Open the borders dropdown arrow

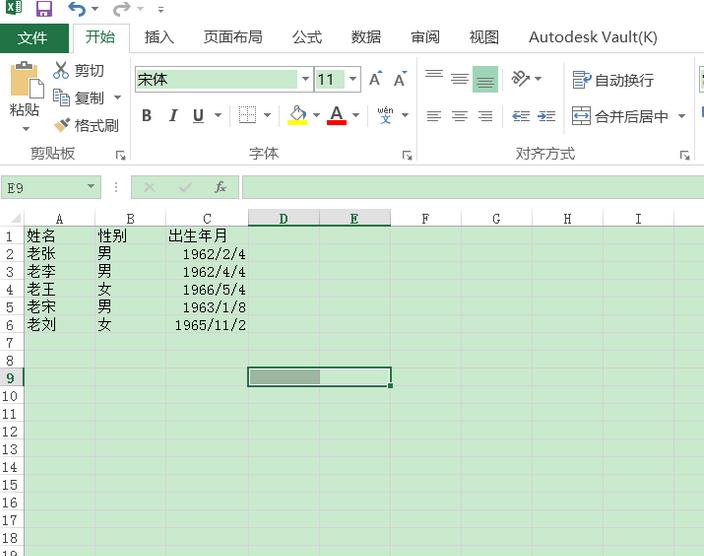coord(268,116)
